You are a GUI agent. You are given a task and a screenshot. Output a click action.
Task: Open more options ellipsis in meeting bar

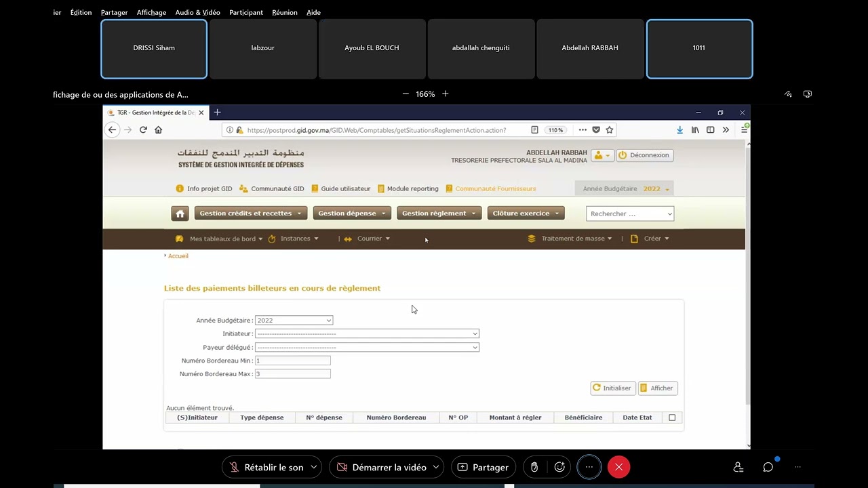(x=589, y=467)
